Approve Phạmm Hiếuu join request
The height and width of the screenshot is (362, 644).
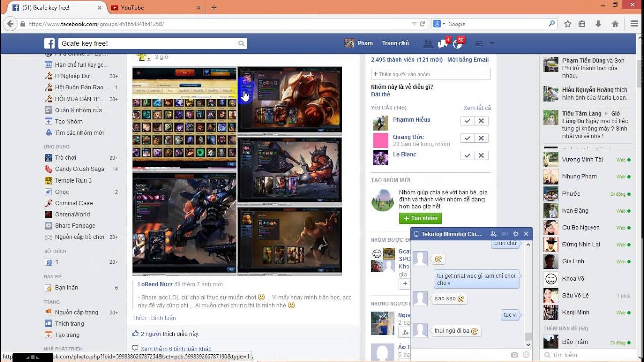coord(467,121)
